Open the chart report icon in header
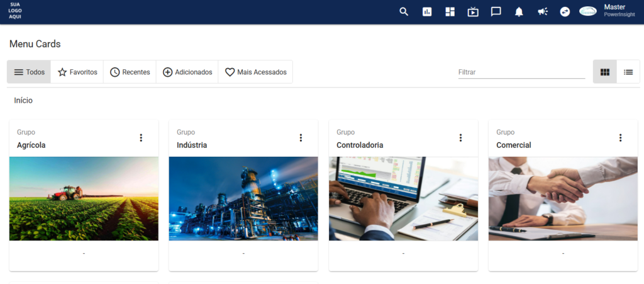Viewport: 644px width, 284px height. tap(427, 11)
